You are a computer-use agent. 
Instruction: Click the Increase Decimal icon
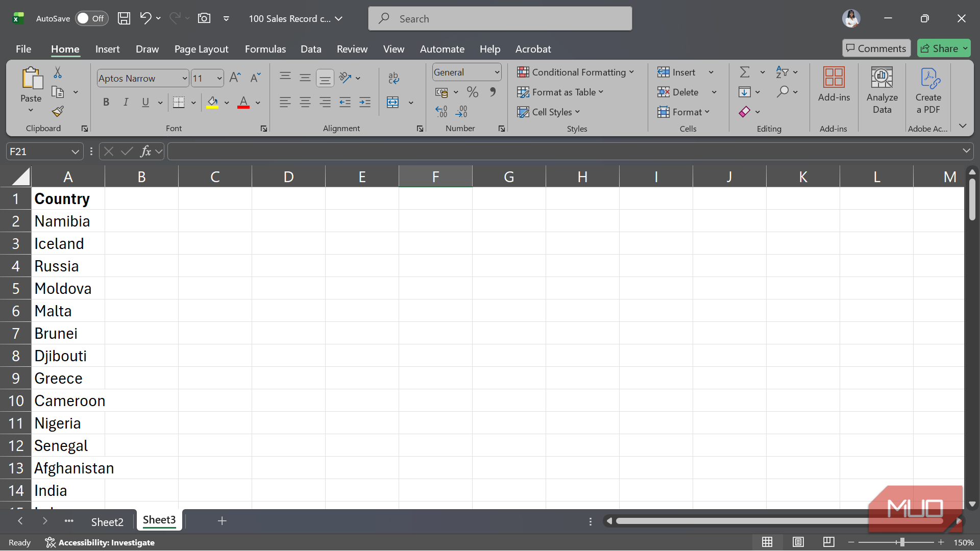pos(442,111)
